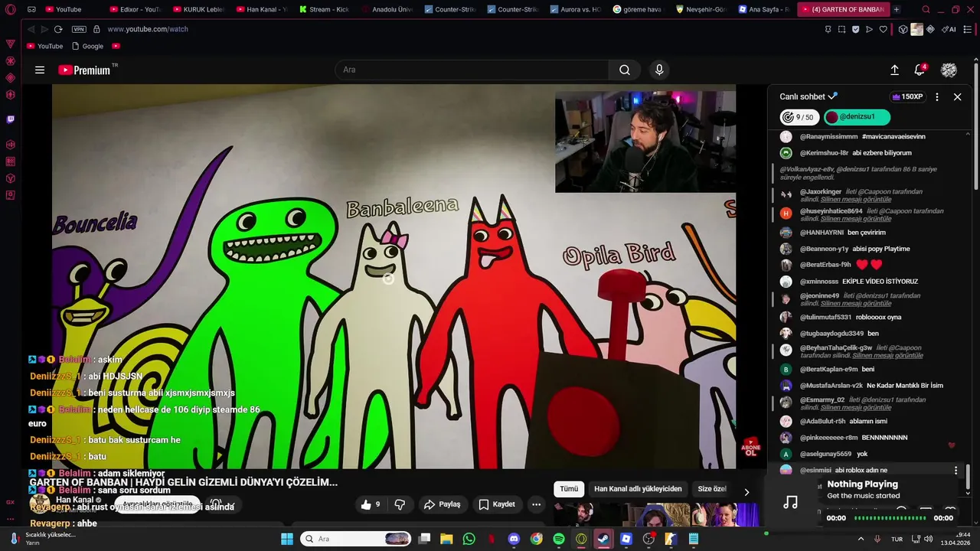Viewport: 980px width, 551px height.
Task: Close the Canlı sohbet chat panel
Action: (x=957, y=96)
